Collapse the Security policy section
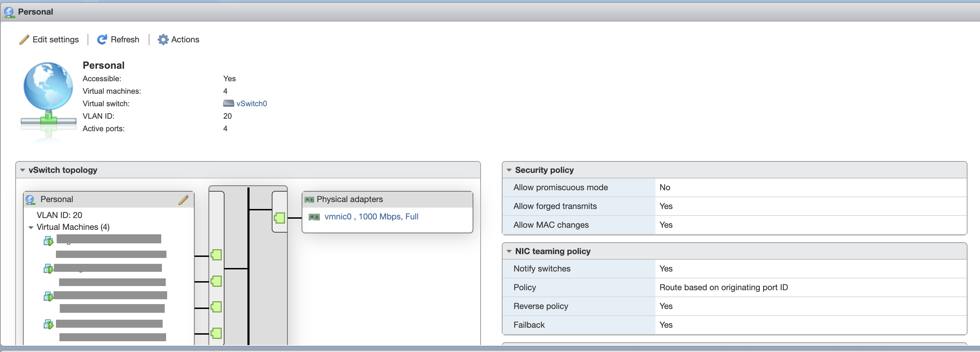The image size is (980, 352). pos(509,170)
